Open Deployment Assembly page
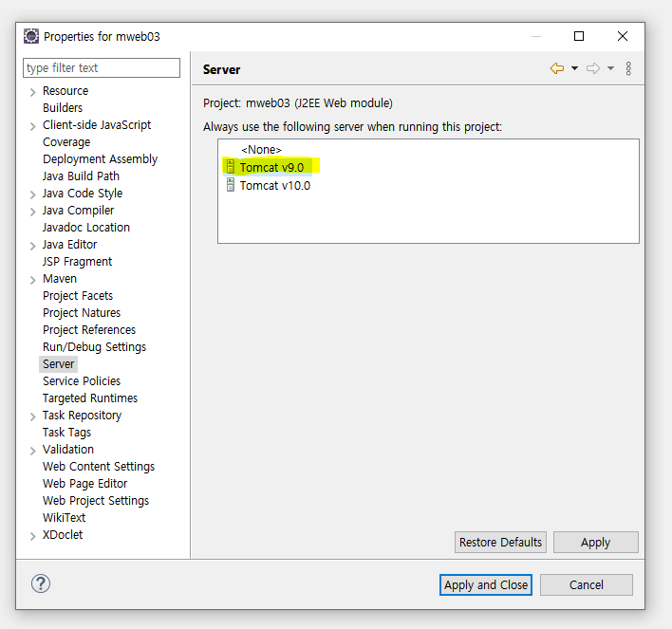672x629 pixels. point(101,159)
